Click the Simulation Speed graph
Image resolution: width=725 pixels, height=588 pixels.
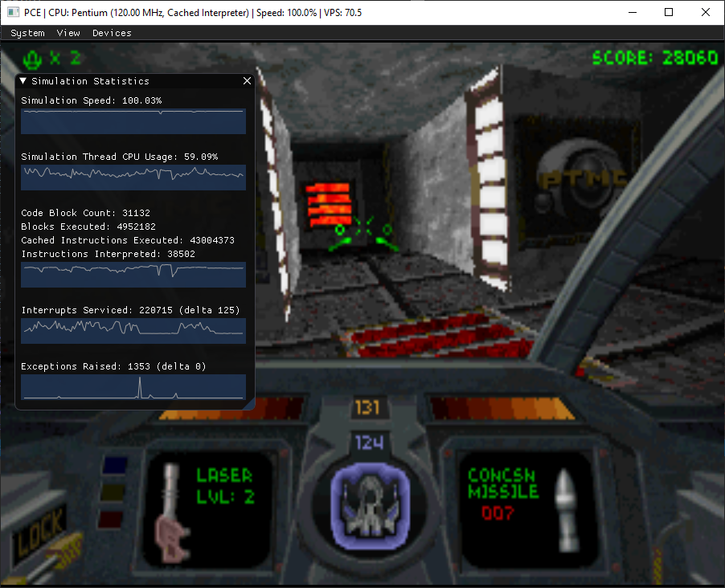[x=133, y=121]
